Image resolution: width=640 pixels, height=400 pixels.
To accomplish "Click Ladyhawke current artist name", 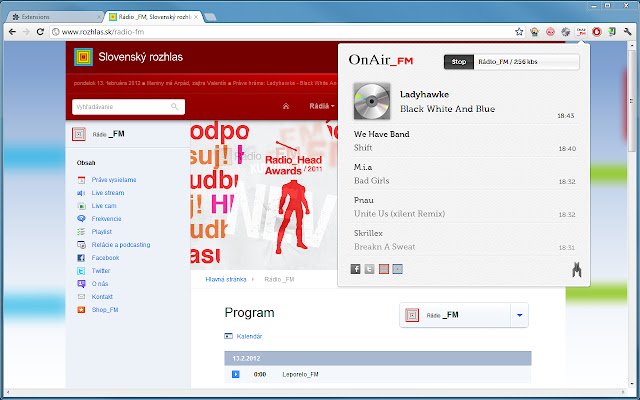I will 424,94.
